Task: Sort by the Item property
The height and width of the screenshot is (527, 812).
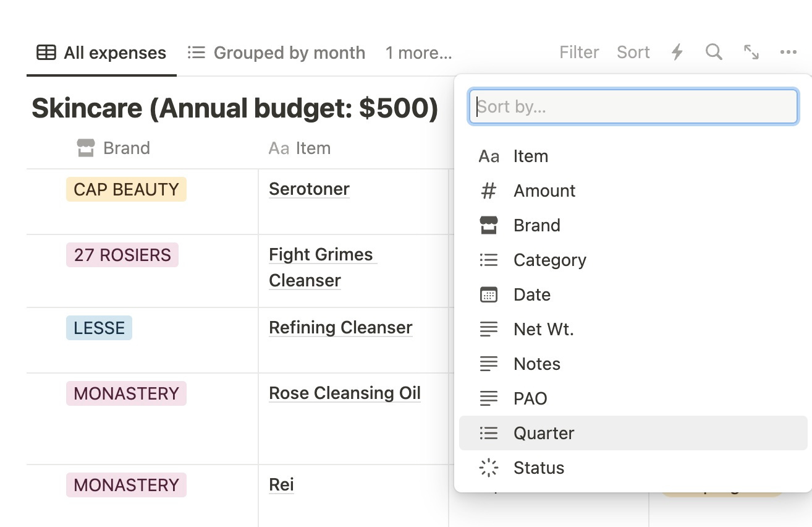Action: (633, 156)
